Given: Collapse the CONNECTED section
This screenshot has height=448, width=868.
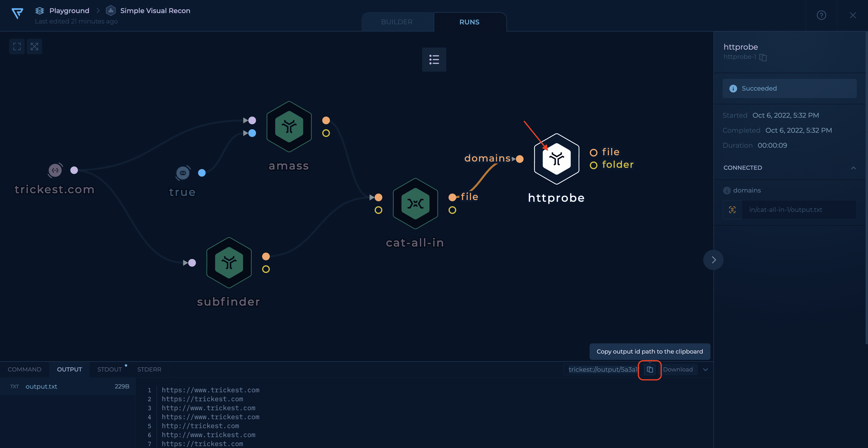Looking at the screenshot, I should click(x=853, y=168).
